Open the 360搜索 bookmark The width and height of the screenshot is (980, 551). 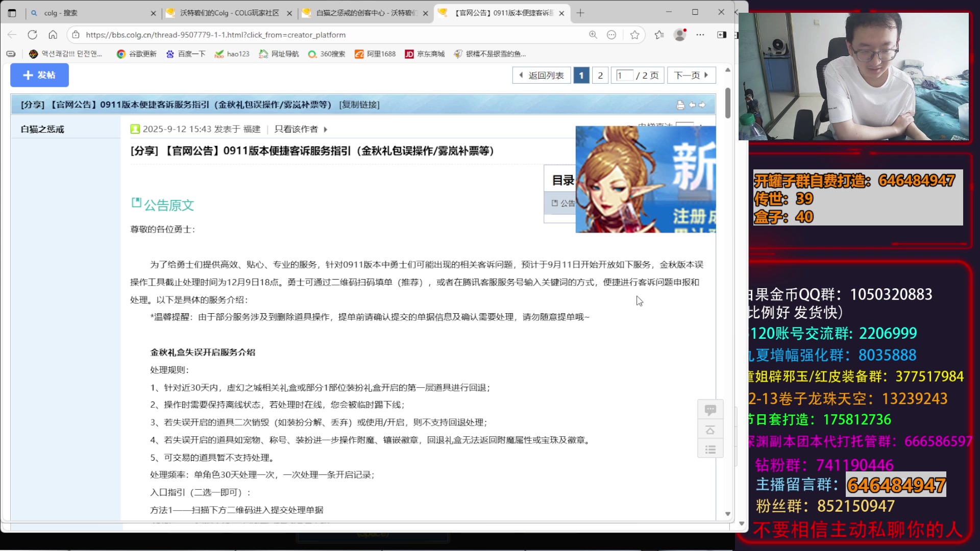pos(327,54)
